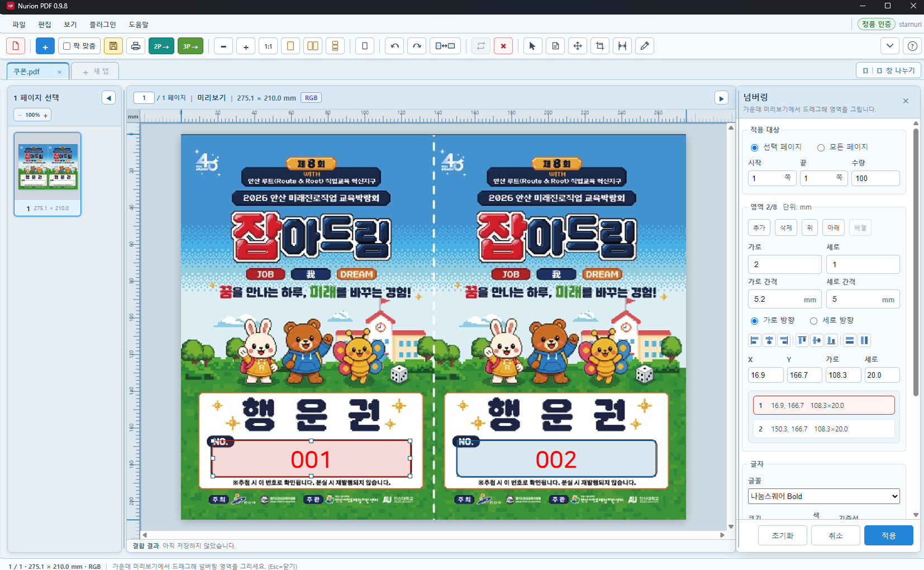
Task: Expand the preview right arrow button
Action: [721, 98]
